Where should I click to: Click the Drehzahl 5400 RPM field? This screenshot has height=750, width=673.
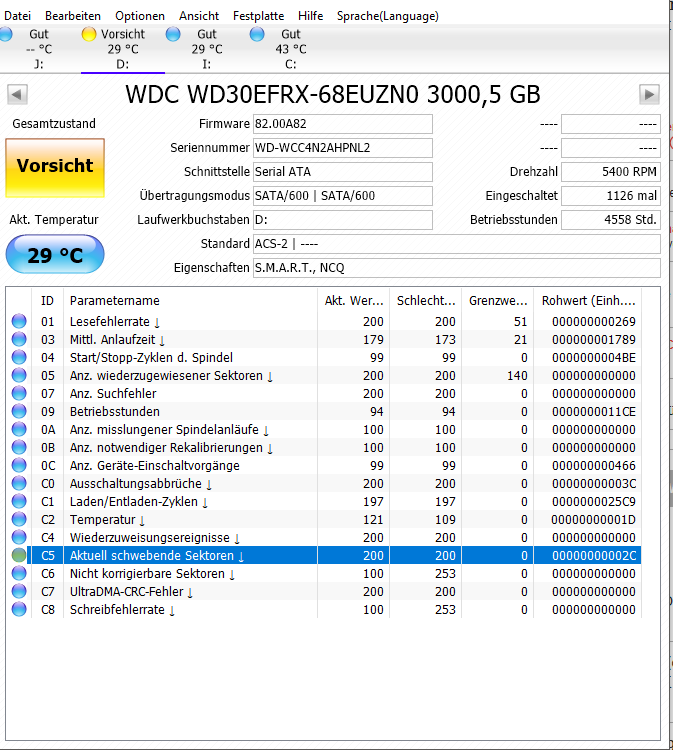point(611,172)
